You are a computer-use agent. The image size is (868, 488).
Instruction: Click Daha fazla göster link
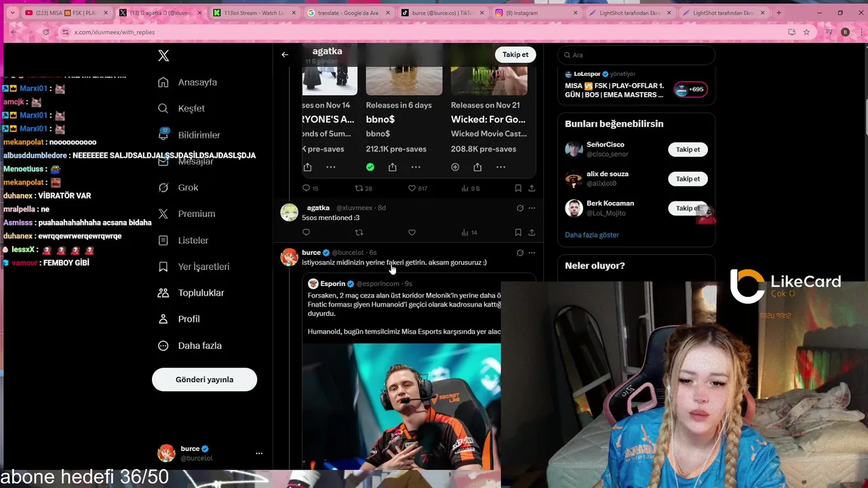click(x=592, y=235)
